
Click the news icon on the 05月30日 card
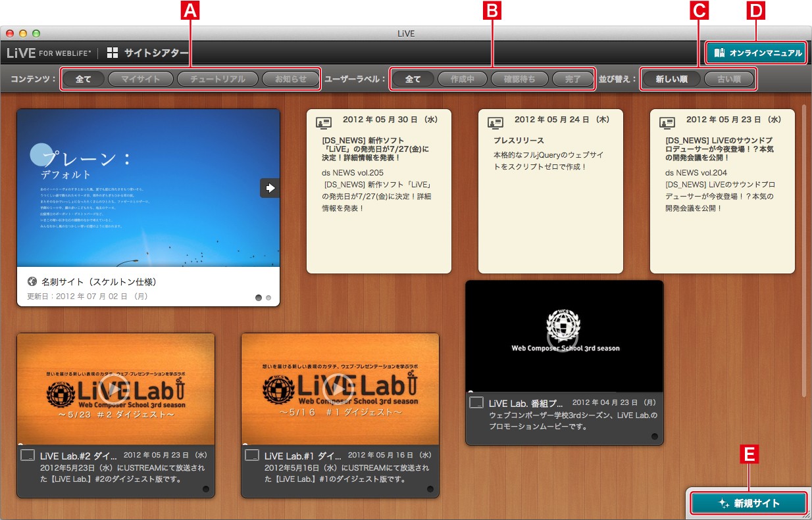click(x=323, y=123)
